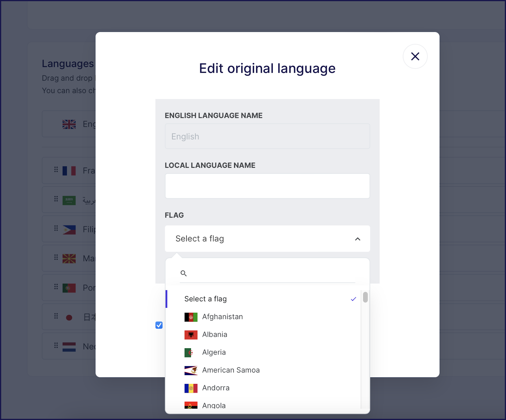Collapse the Select a flag dropdown
The height and width of the screenshot is (420, 506).
[x=267, y=239]
